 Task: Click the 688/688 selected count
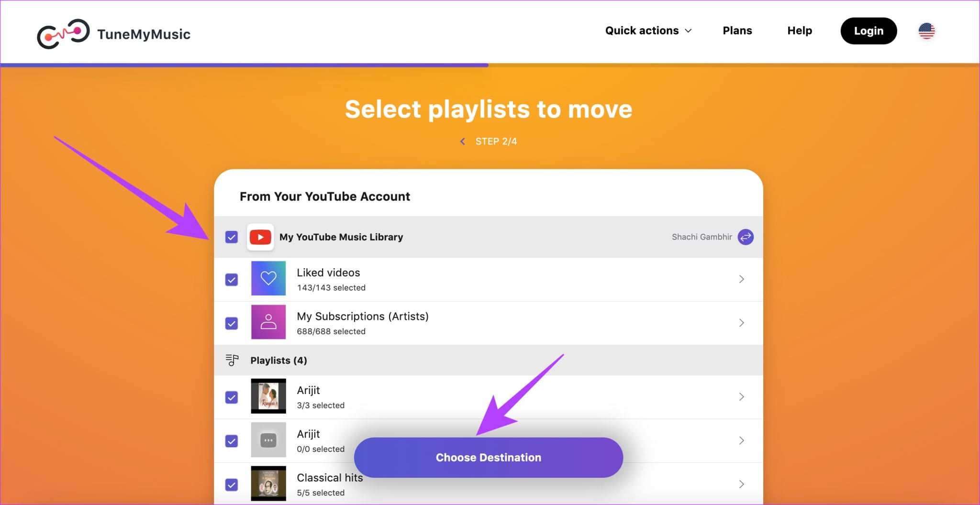pos(331,331)
